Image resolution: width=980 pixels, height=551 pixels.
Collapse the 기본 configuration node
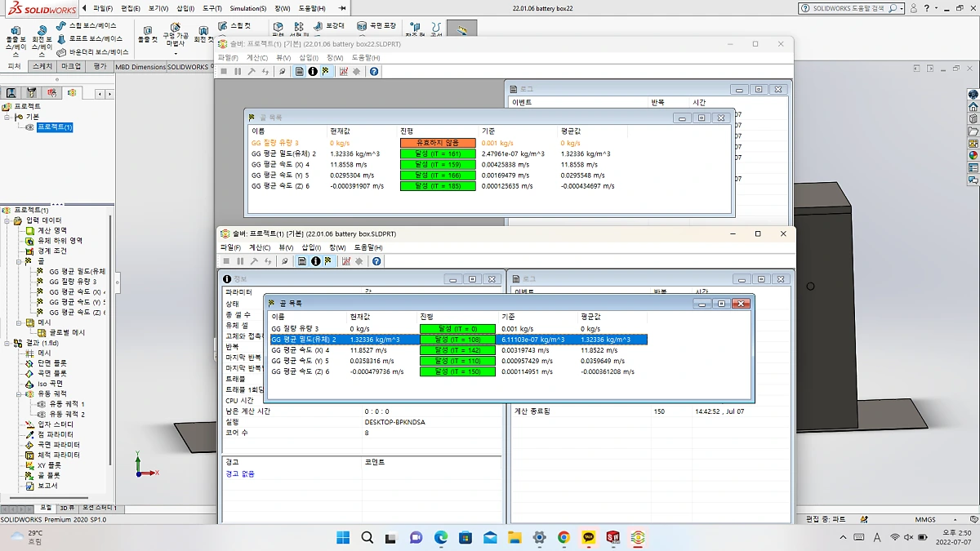coord(7,117)
